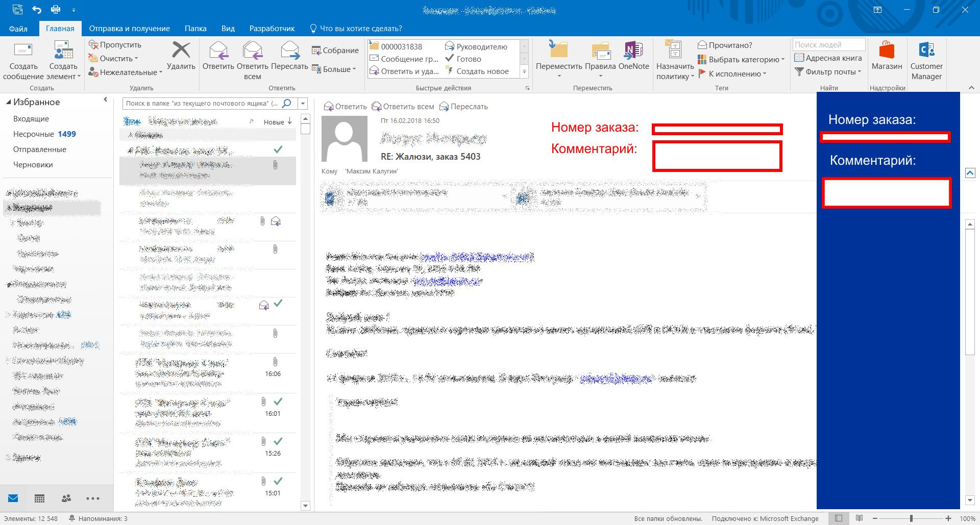
Task: Open Quick Steps dialog launcher
Action: (527, 88)
